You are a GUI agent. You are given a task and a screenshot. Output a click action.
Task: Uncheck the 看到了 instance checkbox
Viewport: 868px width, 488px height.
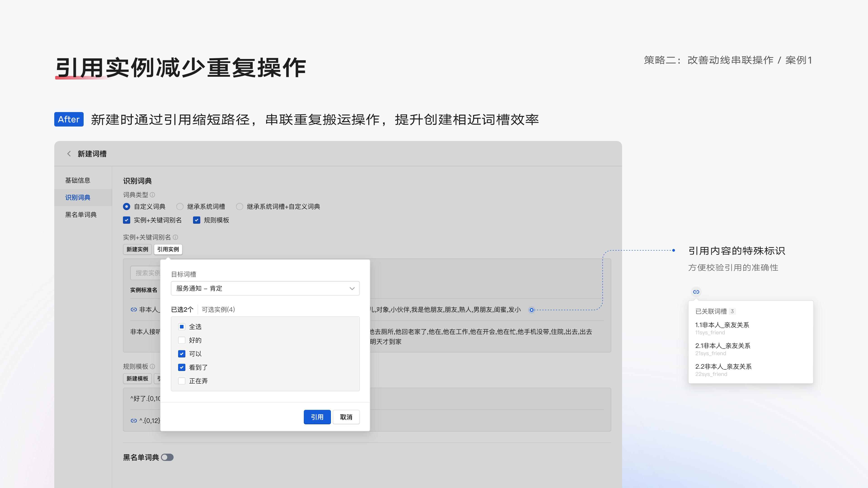pos(182,367)
